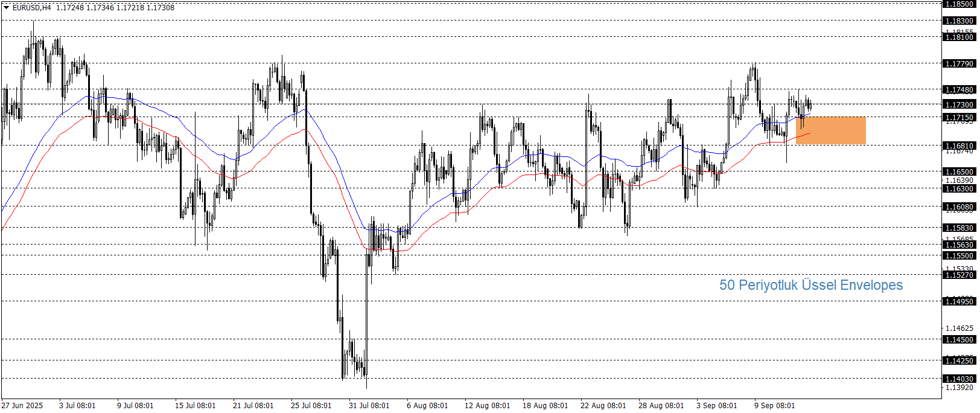Click the 1.13920 price scale value
This screenshot has height=413, width=980.
pyautogui.click(x=959, y=387)
